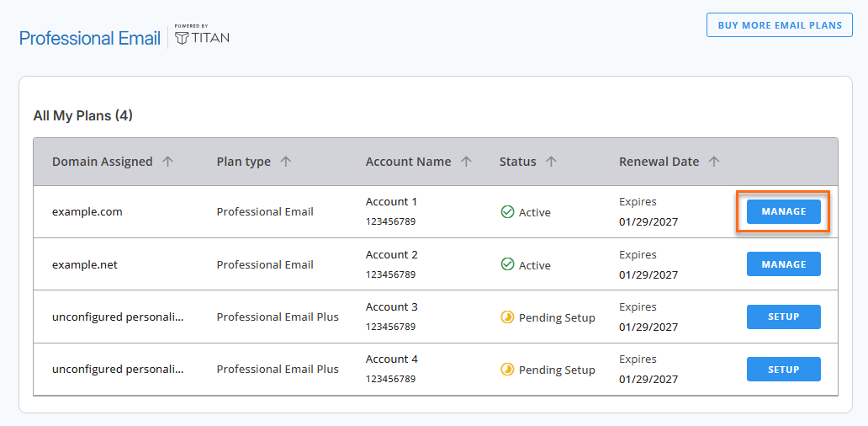
Task: Click the Status column header text
Action: pyautogui.click(x=517, y=162)
